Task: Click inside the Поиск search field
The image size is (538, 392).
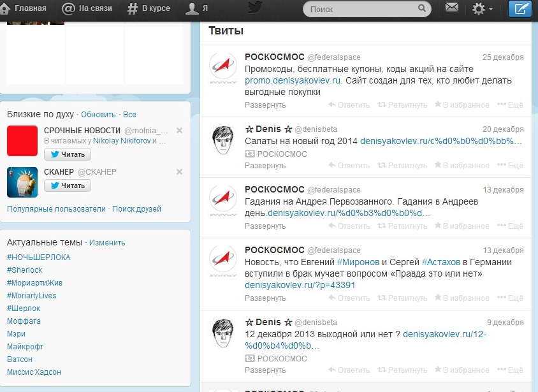Action: point(361,9)
